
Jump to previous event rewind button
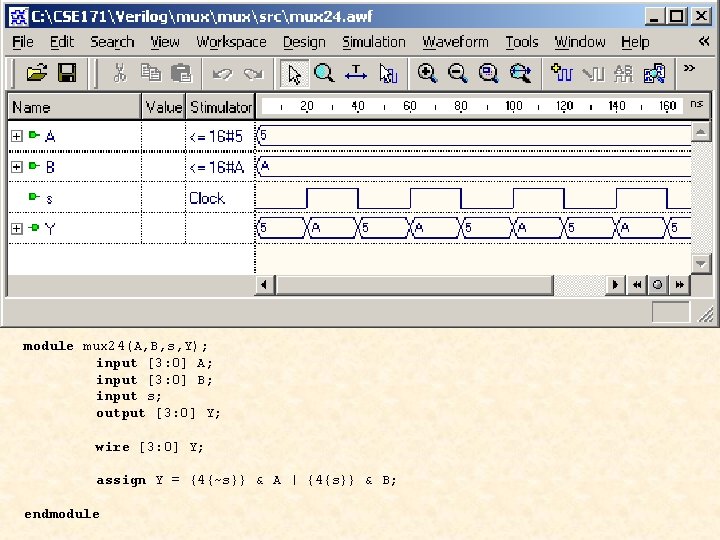636,285
